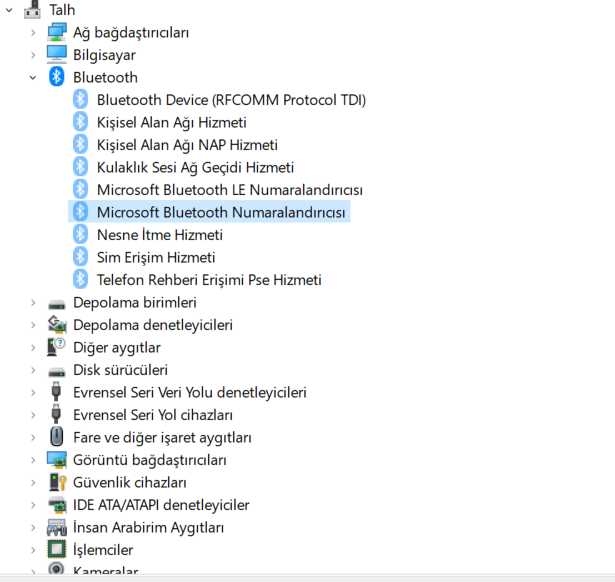Screen dimensions: 615x582
Task: Expand İnsan Arabirim Aygıtları category
Action: click(x=33, y=528)
